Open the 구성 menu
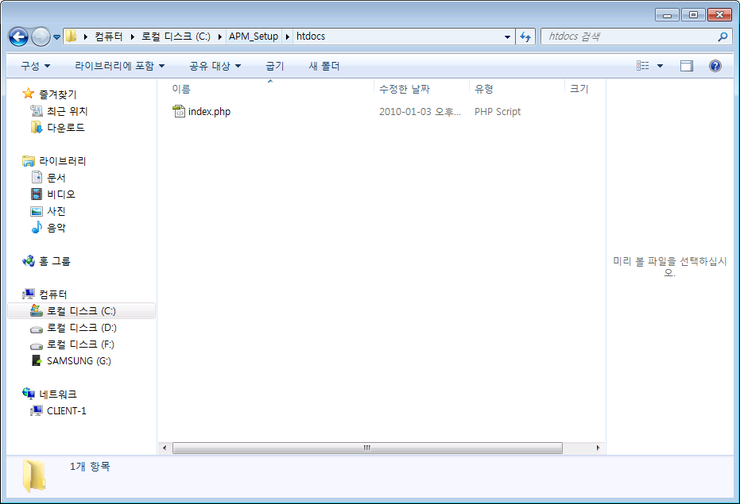The image size is (740, 504). [x=35, y=66]
